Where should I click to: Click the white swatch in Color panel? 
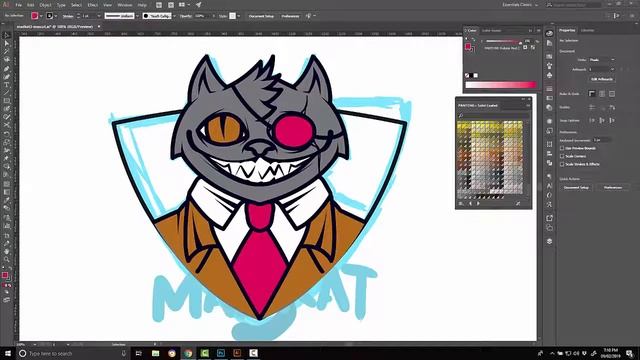pyautogui.click(x=476, y=76)
